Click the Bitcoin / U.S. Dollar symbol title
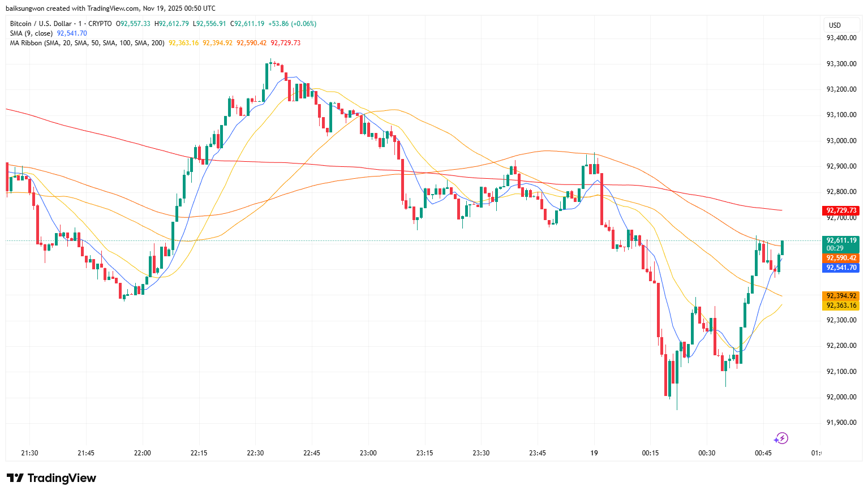 pyautogui.click(x=41, y=24)
